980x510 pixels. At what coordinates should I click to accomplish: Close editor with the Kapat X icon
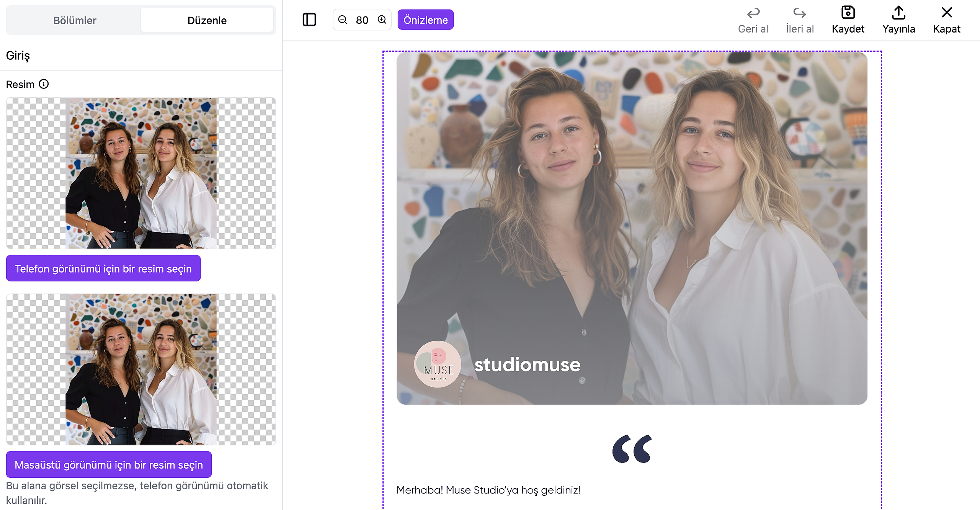point(947,13)
